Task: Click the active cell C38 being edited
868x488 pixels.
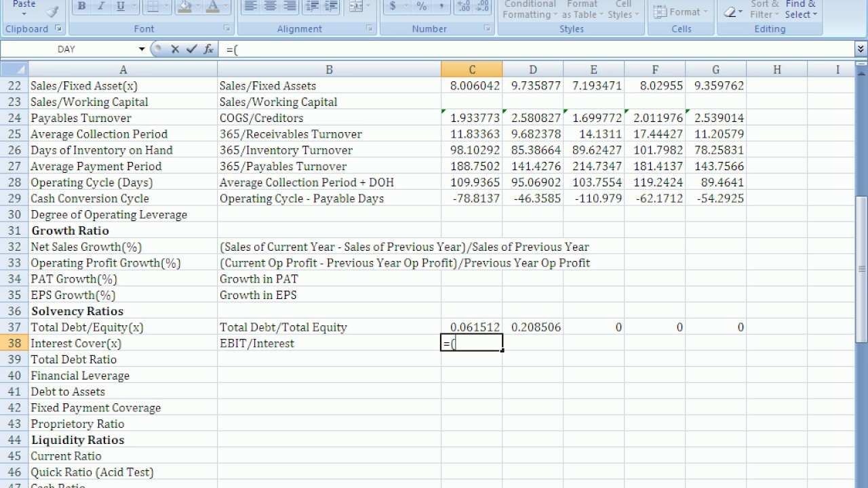Action: (x=472, y=343)
